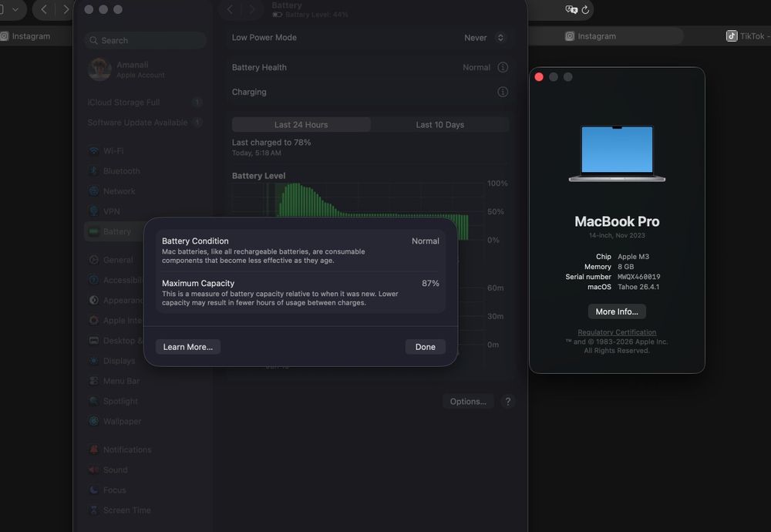
Task: Click the help question mark button
Action: coord(508,401)
